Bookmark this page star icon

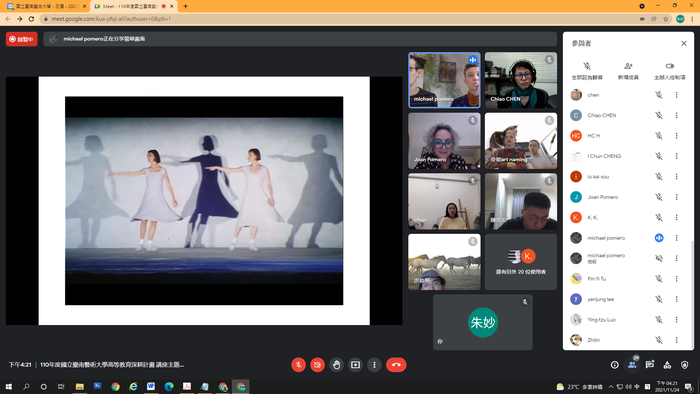tap(665, 19)
